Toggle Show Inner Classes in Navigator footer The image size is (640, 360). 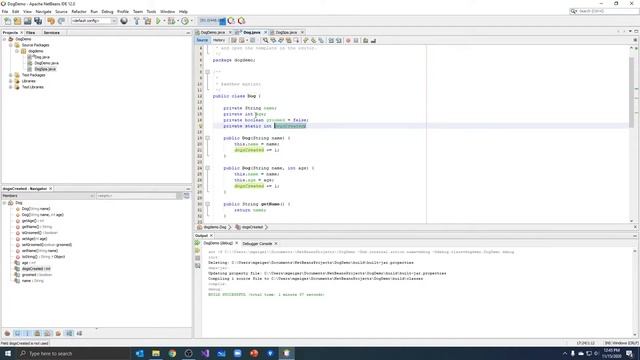click(48, 333)
